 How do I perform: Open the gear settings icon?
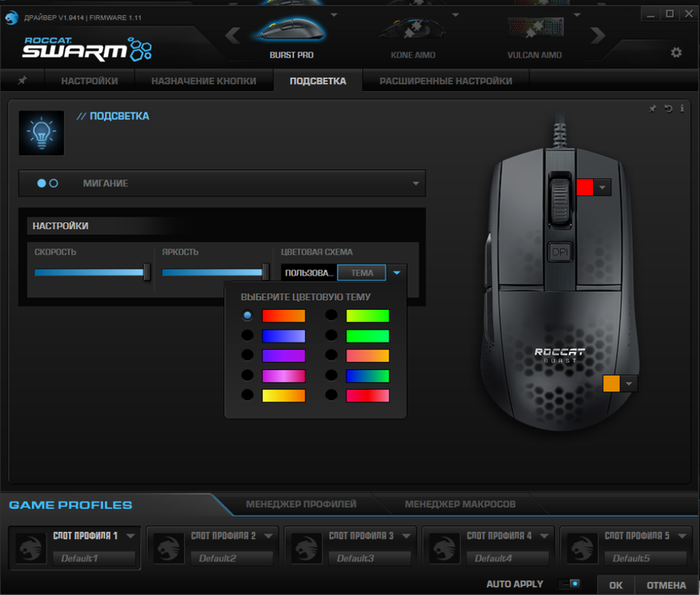click(676, 53)
